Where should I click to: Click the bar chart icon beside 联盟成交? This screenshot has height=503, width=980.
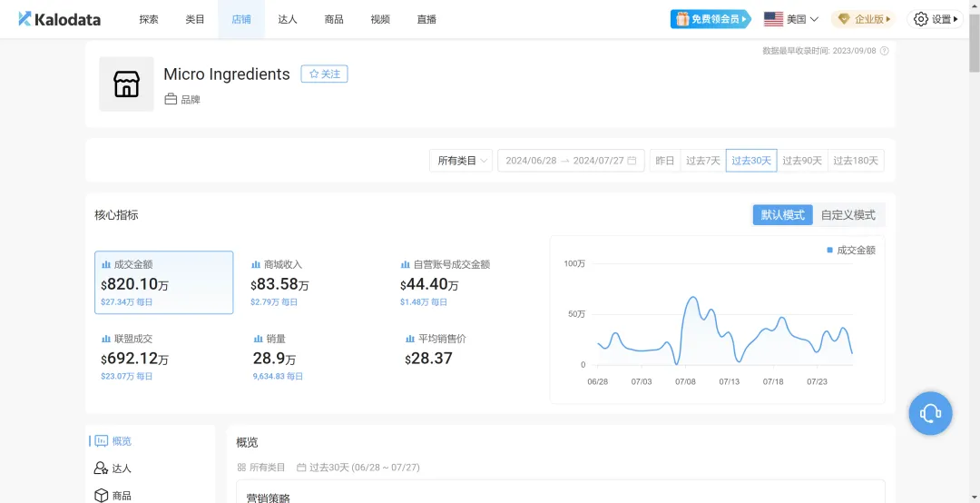coord(106,339)
